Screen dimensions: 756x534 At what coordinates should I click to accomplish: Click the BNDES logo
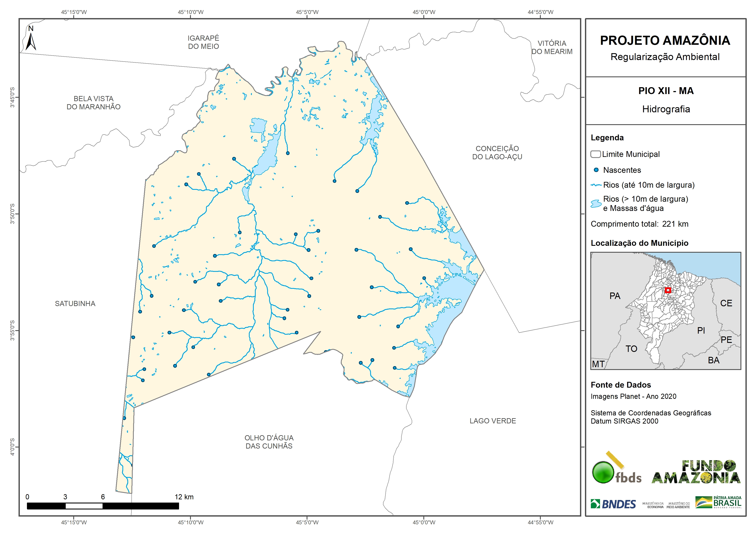[613, 504]
